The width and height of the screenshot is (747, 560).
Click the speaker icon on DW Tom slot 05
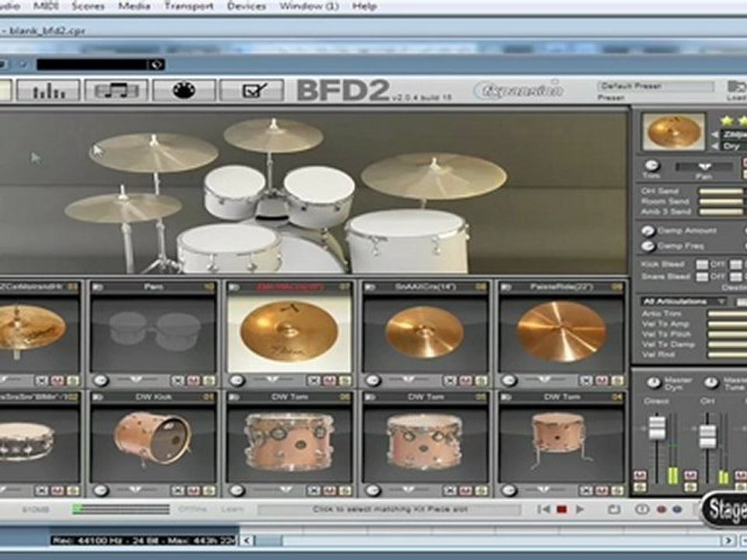[x=370, y=397]
